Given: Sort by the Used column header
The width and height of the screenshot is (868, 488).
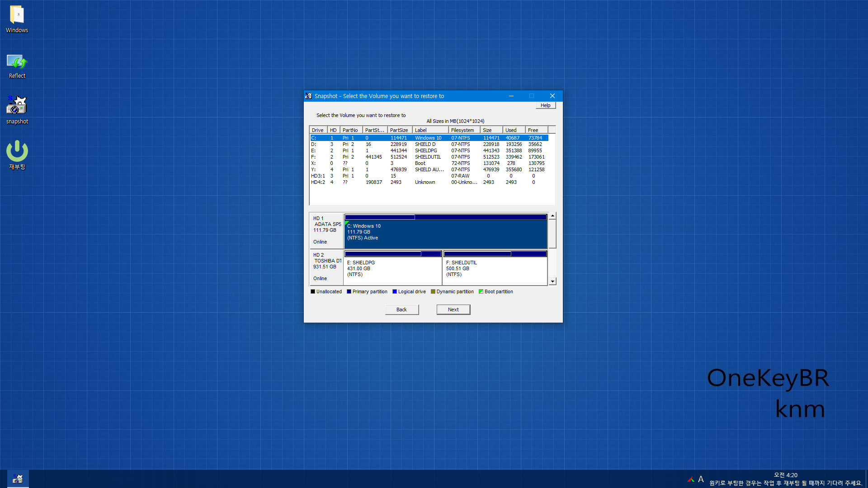Looking at the screenshot, I should tap(514, 130).
